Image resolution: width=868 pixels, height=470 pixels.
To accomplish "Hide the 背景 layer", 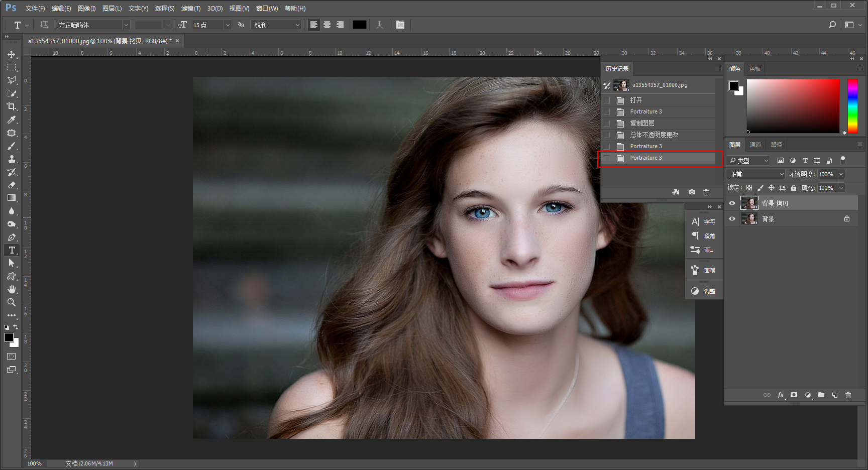I will pyautogui.click(x=732, y=219).
